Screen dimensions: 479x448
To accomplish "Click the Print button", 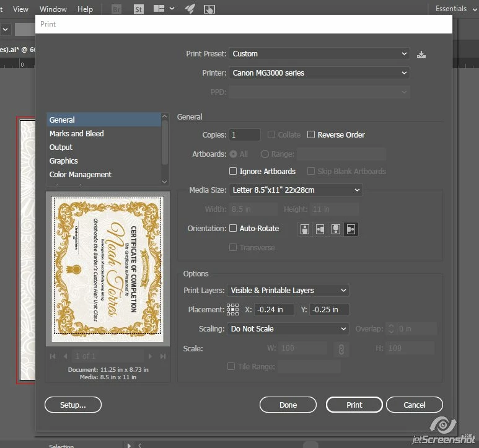I will [x=354, y=405].
